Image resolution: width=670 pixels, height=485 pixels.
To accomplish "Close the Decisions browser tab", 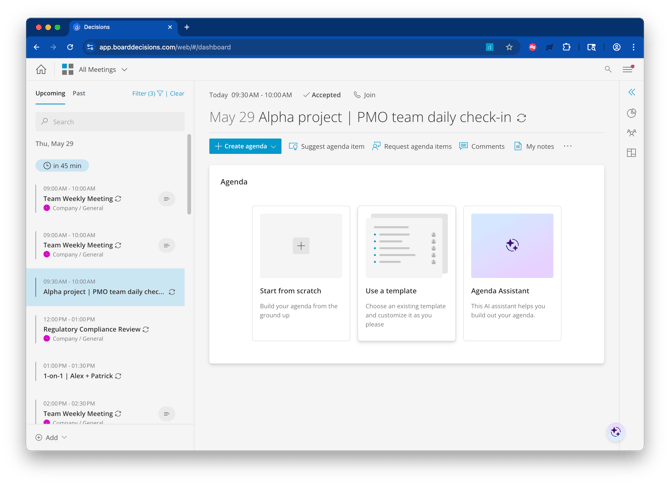I will 170,27.
